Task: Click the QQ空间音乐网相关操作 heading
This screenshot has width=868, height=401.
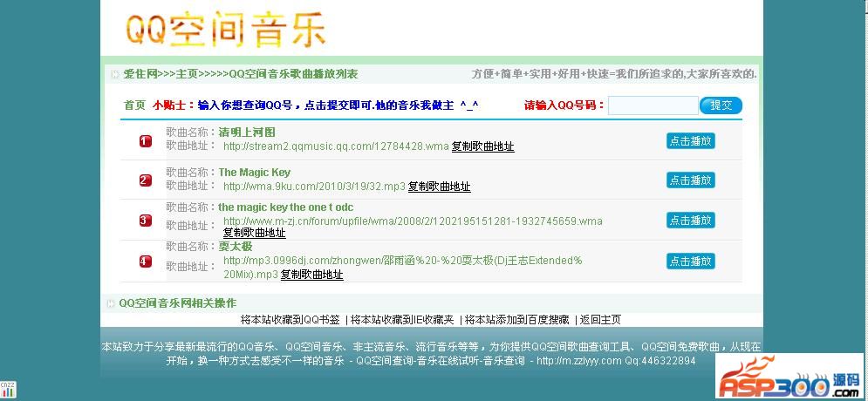Action: [x=178, y=303]
